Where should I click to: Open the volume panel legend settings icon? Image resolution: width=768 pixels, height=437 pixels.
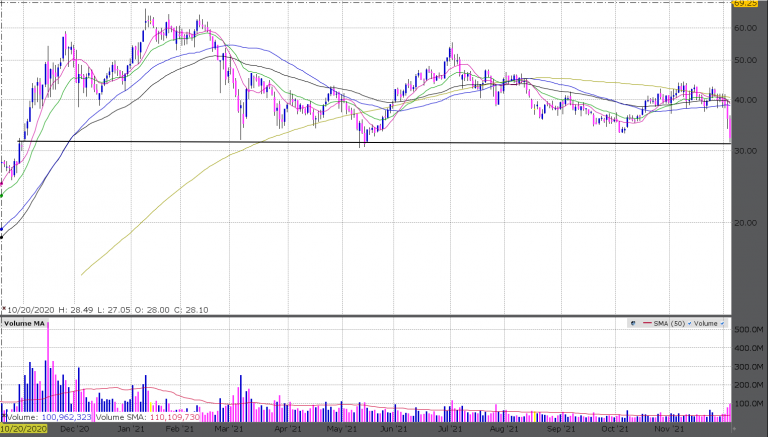pos(634,323)
